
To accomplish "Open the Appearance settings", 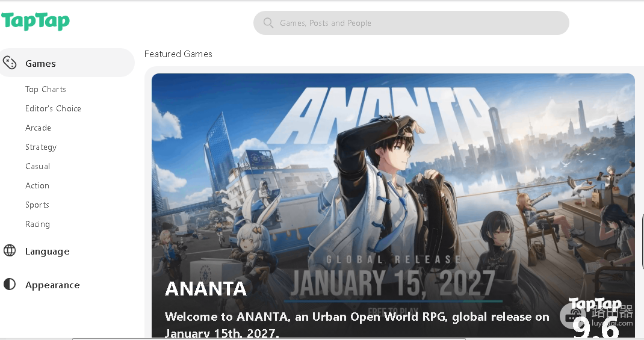I will point(52,285).
